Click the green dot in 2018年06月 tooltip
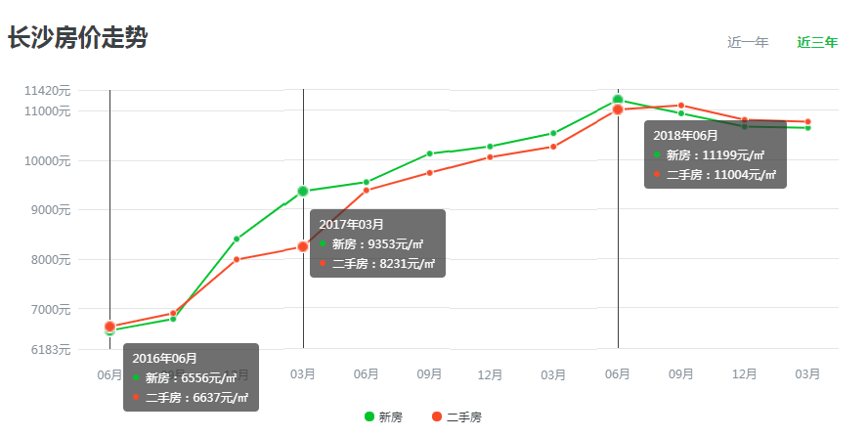868x437 pixels. 657,154
